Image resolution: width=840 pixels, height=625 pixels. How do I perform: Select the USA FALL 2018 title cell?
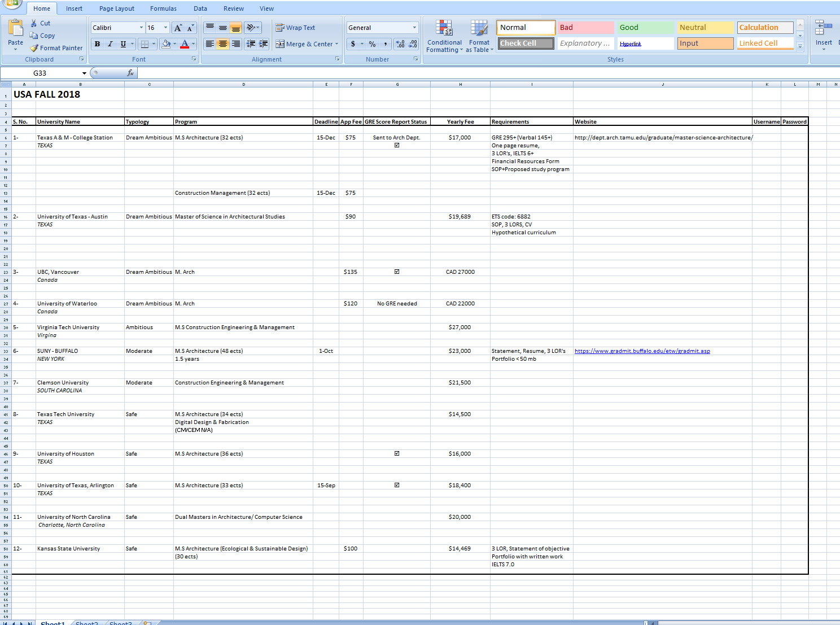pyautogui.click(x=47, y=94)
